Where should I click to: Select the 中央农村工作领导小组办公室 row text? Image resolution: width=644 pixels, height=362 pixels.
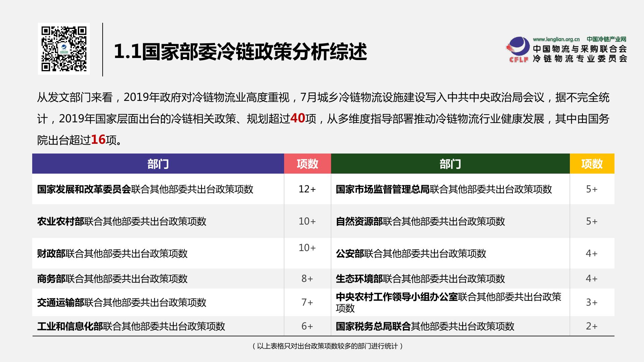tap(448, 302)
